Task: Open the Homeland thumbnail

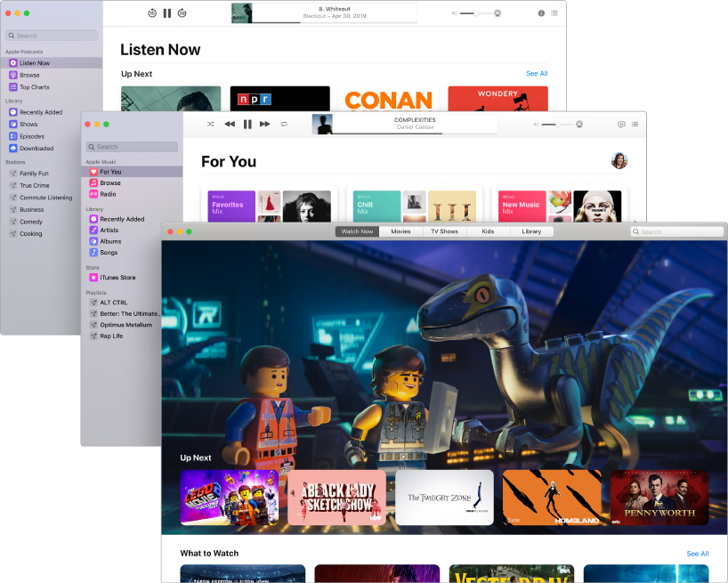Action: 552,498
